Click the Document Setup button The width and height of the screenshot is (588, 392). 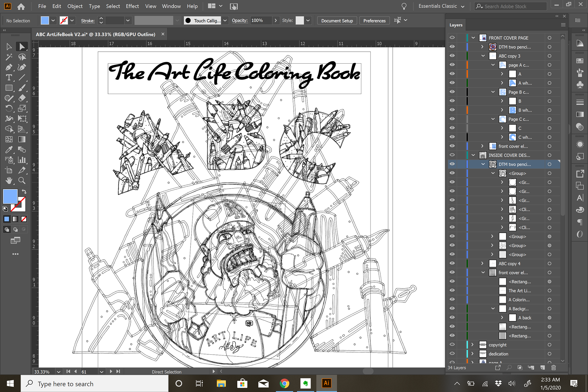point(337,21)
